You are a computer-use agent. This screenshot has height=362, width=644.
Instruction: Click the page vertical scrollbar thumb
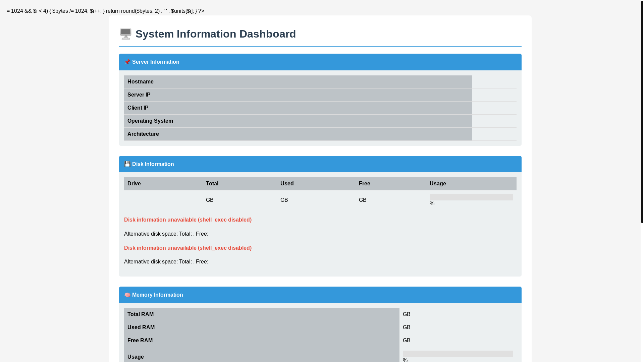[x=642, y=112]
